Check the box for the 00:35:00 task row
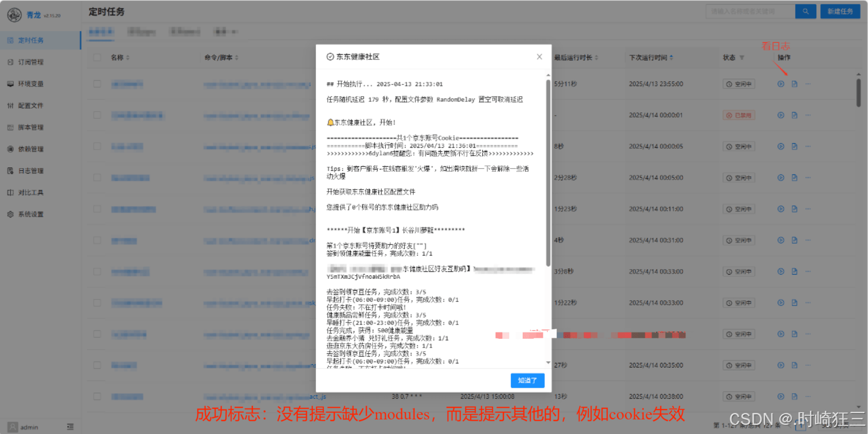The height and width of the screenshot is (434, 868). (97, 365)
